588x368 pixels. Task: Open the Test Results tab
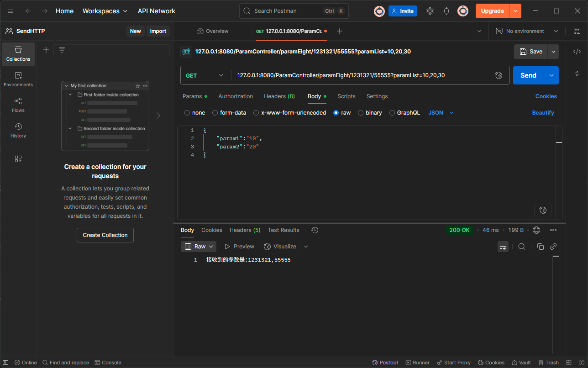(283, 230)
